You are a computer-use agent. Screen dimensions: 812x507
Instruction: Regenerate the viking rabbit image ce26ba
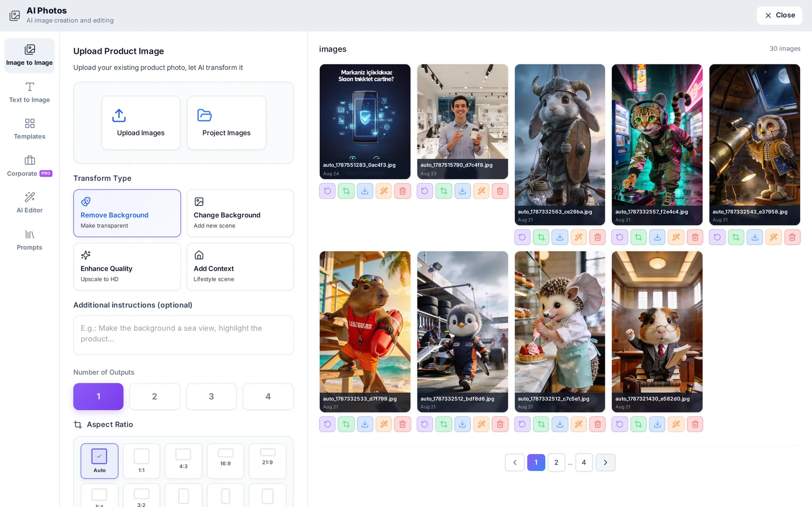(522, 237)
